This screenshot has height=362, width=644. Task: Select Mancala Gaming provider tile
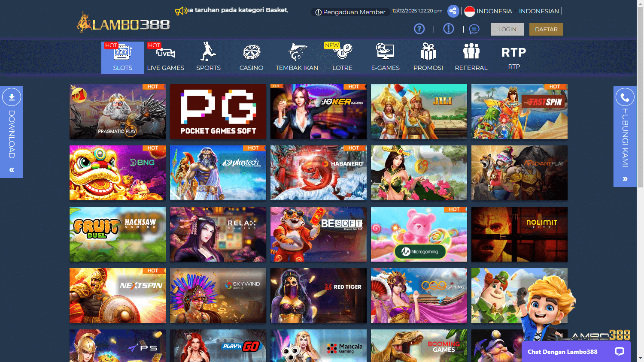pyautogui.click(x=319, y=346)
